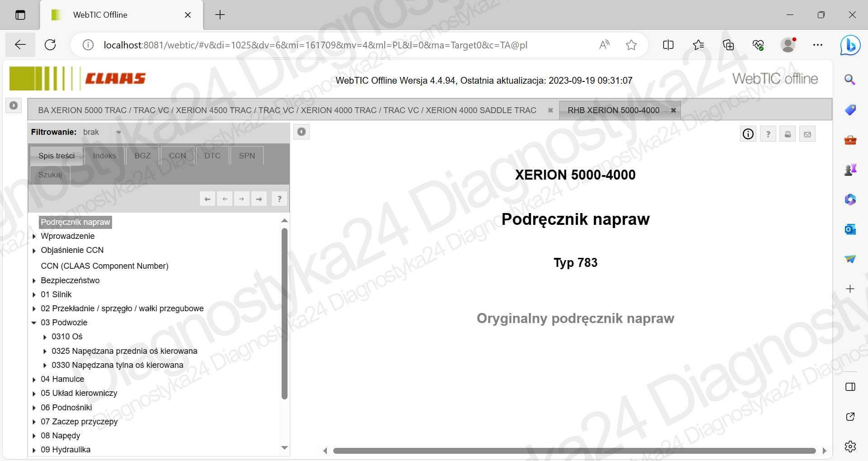Switch to the CCN tab
Screen dimensions: 868x461
[x=178, y=156]
